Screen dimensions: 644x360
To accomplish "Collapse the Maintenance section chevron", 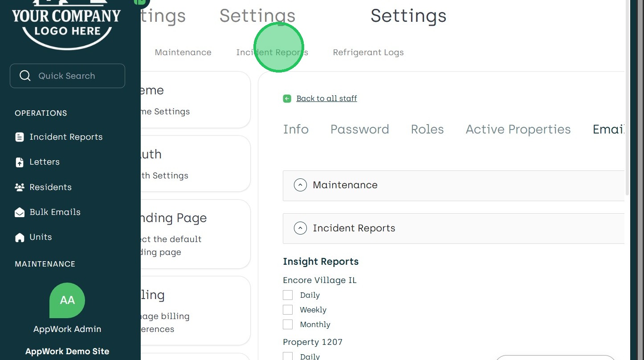I will [x=300, y=185].
